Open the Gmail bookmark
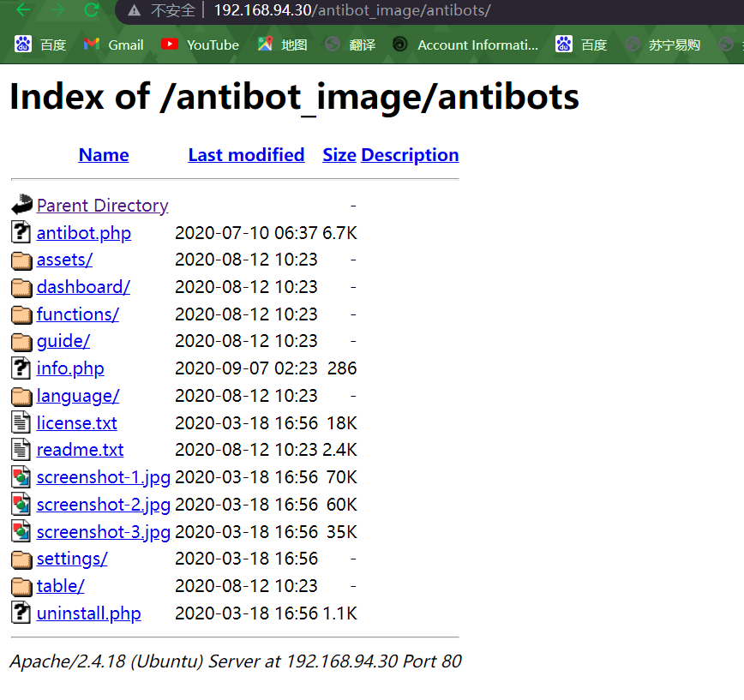744x700 pixels. pyautogui.click(x=113, y=45)
